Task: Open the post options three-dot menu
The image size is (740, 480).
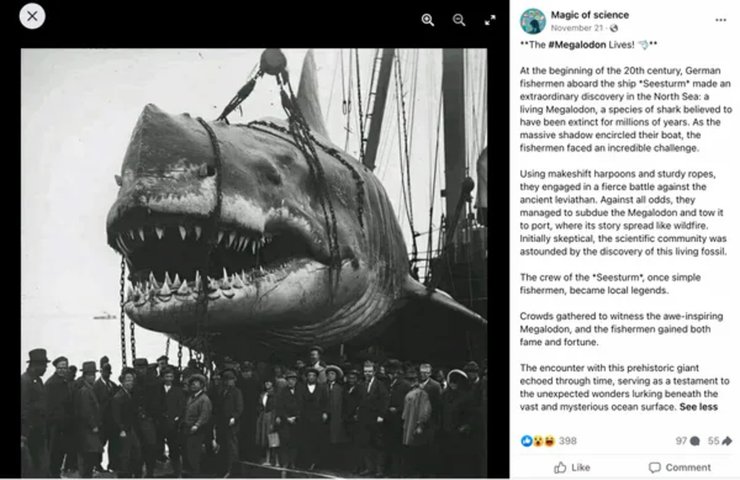Action: (x=720, y=20)
